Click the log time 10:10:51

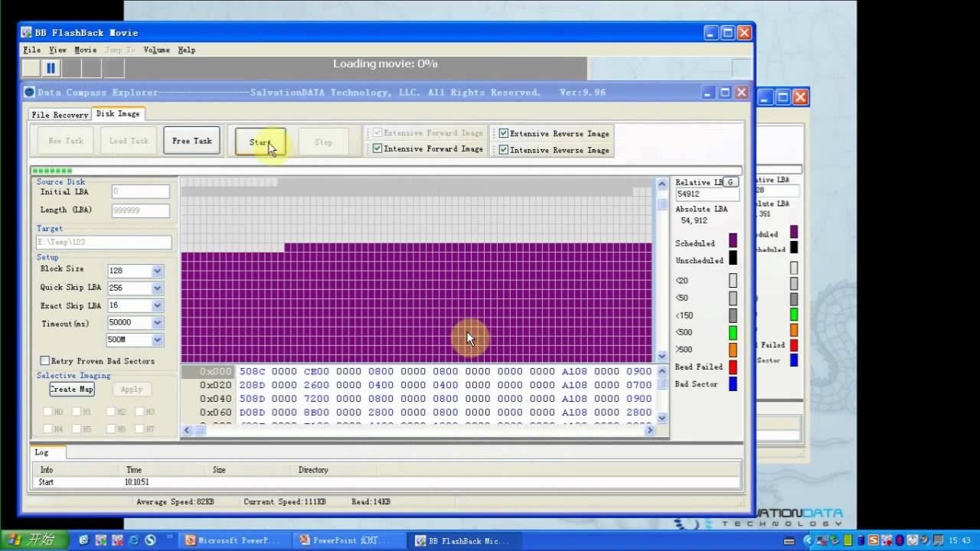pyautogui.click(x=136, y=482)
